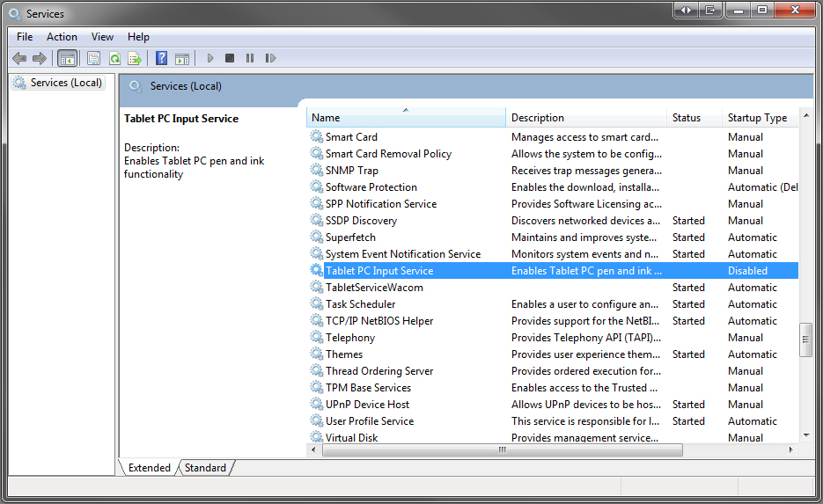Click the Start Service play icon
This screenshot has width=823, height=504.
click(210, 59)
